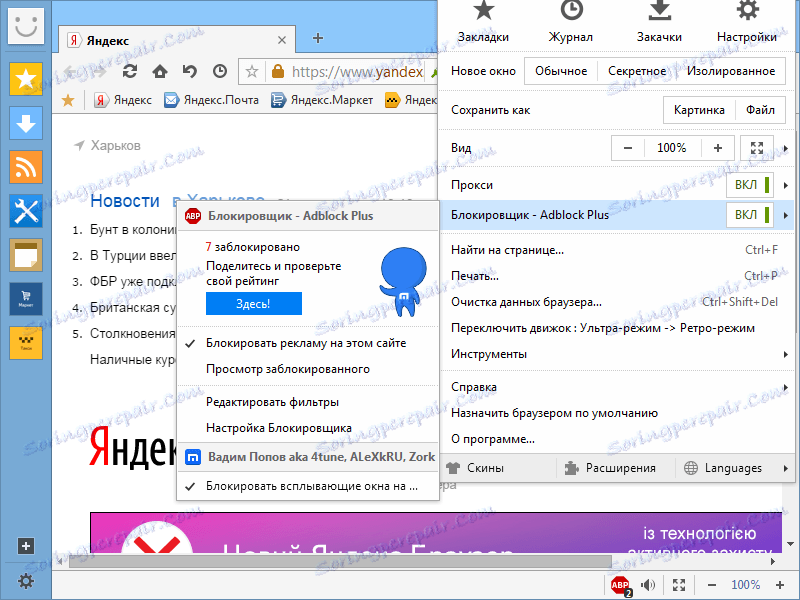Open Закачки downloads icon

pos(659,20)
